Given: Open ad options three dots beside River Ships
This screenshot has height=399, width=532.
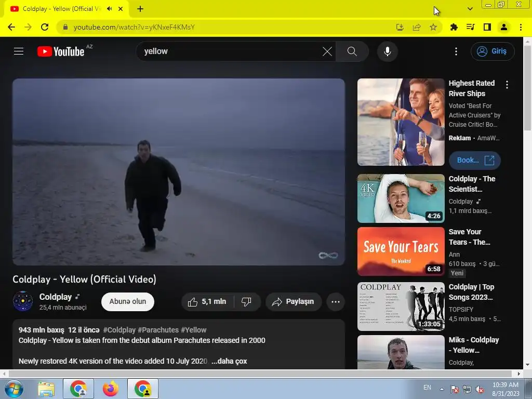Looking at the screenshot, I should (x=507, y=85).
